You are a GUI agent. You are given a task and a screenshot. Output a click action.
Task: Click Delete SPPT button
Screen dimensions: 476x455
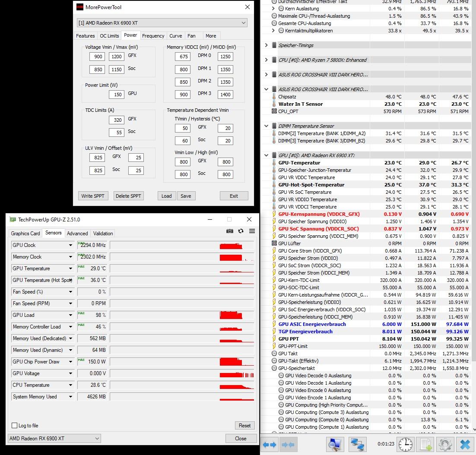coord(128,196)
